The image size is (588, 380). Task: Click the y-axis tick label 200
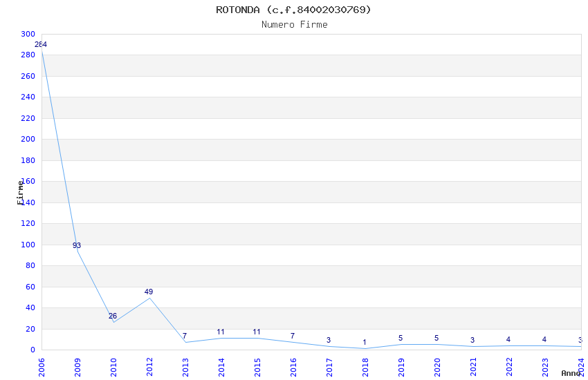[x=28, y=140]
